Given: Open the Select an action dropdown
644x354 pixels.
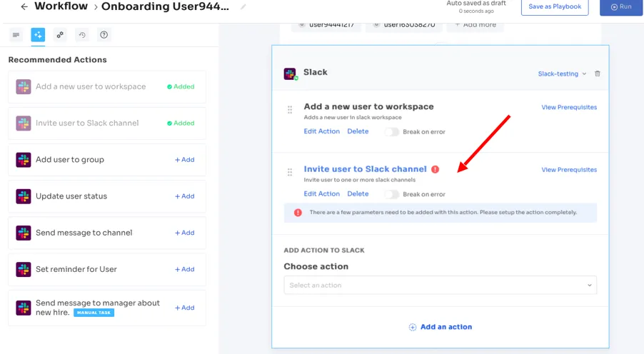Looking at the screenshot, I should click(441, 285).
